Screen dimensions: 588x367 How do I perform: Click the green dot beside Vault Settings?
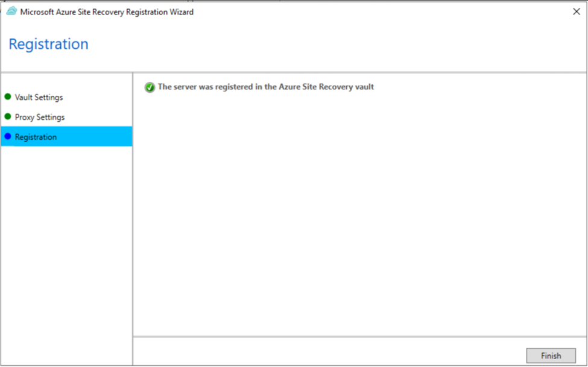tap(7, 96)
